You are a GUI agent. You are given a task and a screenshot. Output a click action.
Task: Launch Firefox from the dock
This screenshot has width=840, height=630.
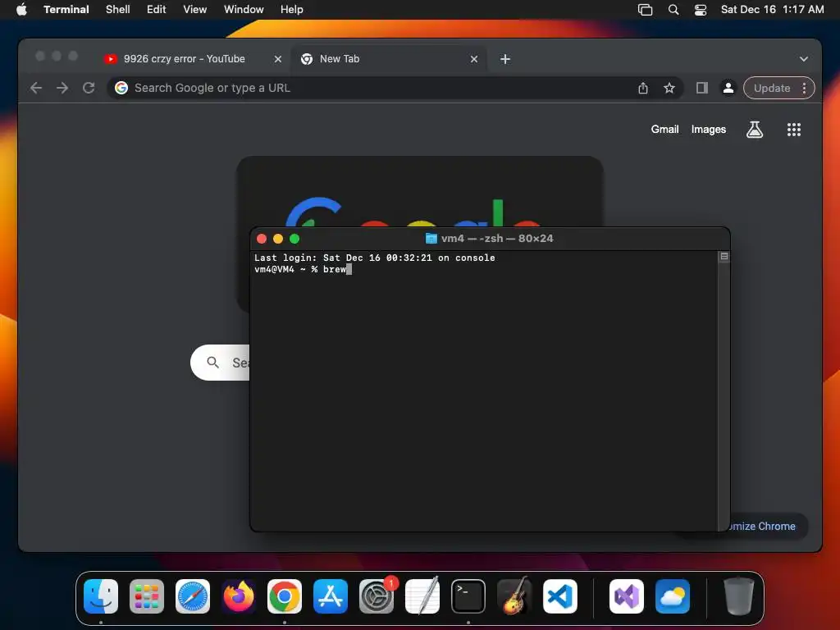click(x=239, y=596)
